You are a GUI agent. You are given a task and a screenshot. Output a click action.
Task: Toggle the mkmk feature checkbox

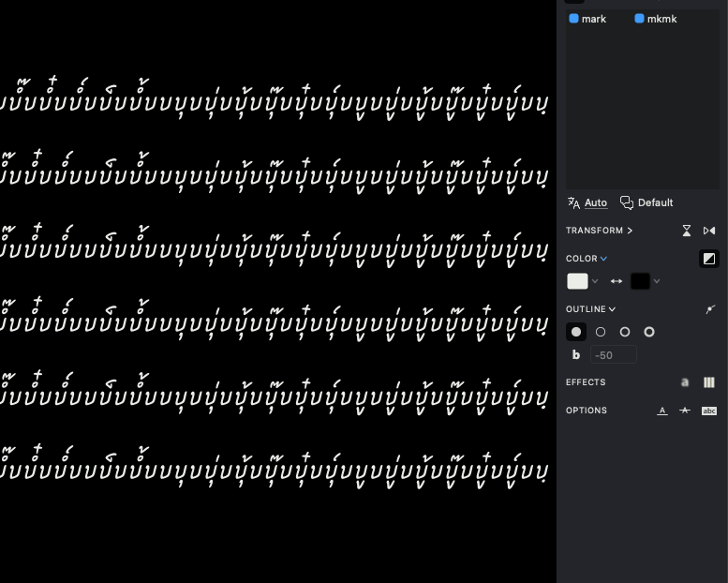pyautogui.click(x=640, y=19)
